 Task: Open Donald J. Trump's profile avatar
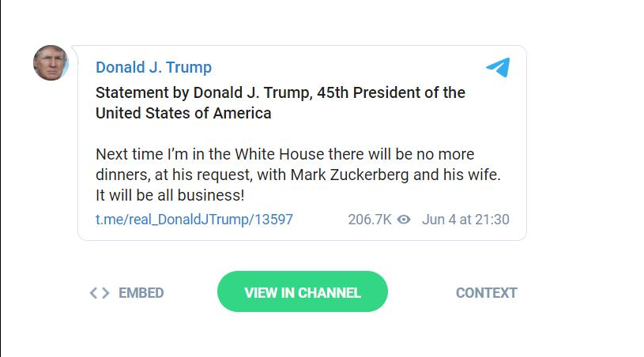click(51, 62)
